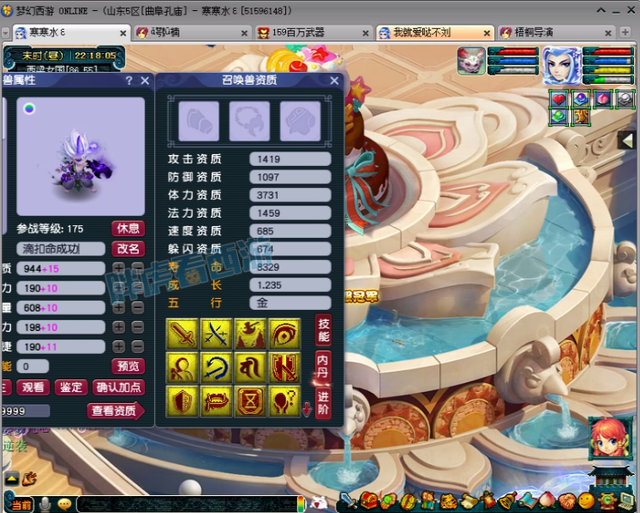Screen dimensions: 640x513
Task: Open the 内丹 side tab
Action: pos(323,366)
